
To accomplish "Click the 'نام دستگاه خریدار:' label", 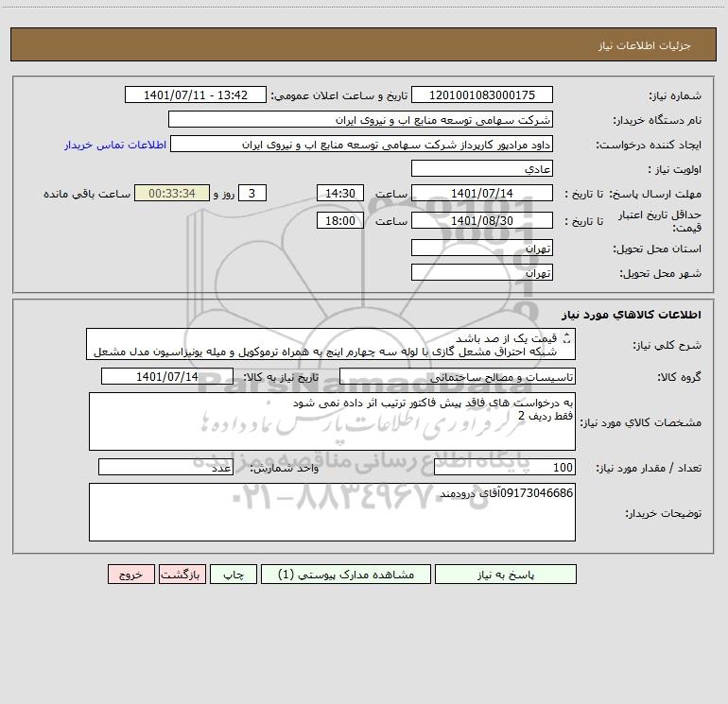I will pyautogui.click(x=657, y=120).
